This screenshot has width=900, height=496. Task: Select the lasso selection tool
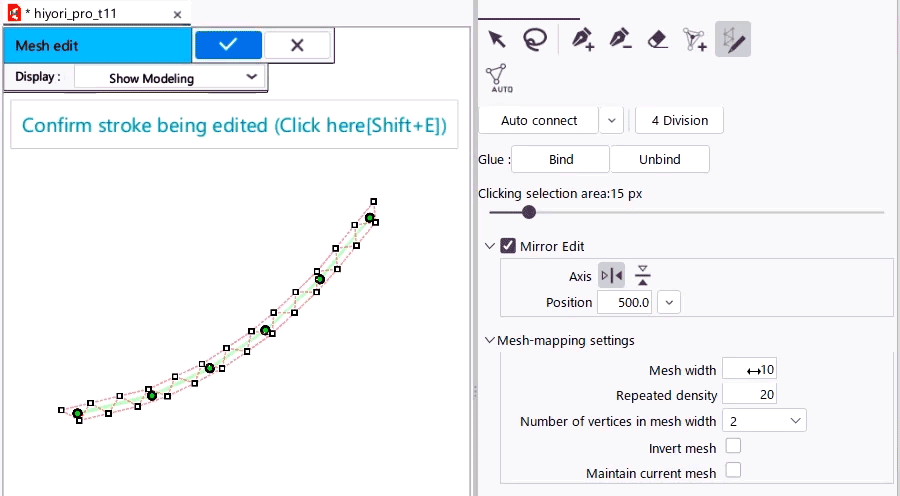(536, 39)
